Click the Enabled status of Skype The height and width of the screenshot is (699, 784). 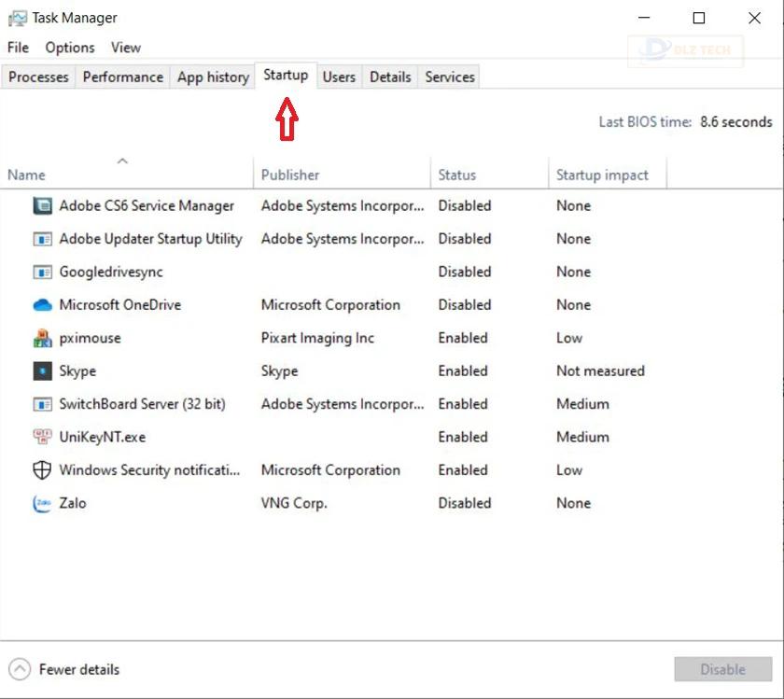point(463,371)
